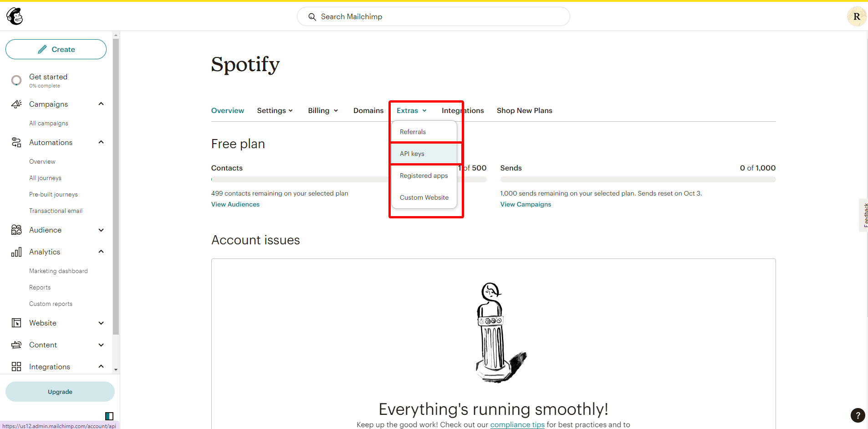The height and width of the screenshot is (429, 868).
Task: Open Reports in sidebar
Action: click(40, 287)
